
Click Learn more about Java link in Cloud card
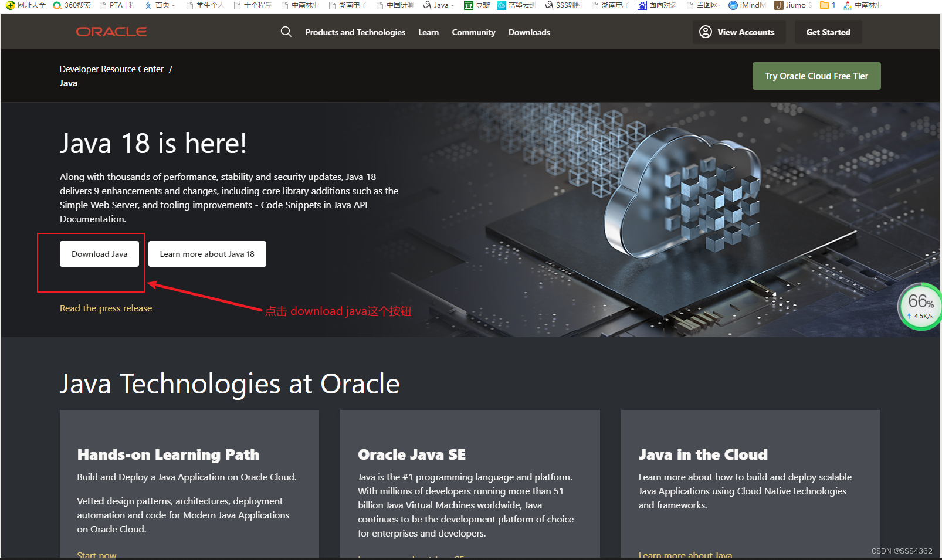pyautogui.click(x=685, y=555)
